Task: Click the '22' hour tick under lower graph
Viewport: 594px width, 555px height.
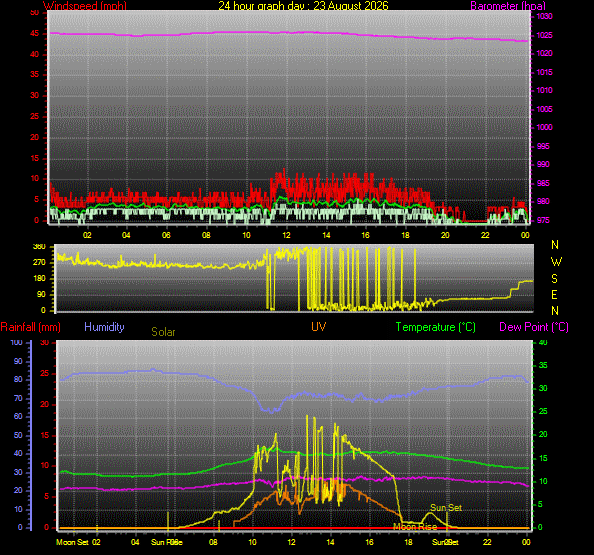Action: tap(487, 542)
